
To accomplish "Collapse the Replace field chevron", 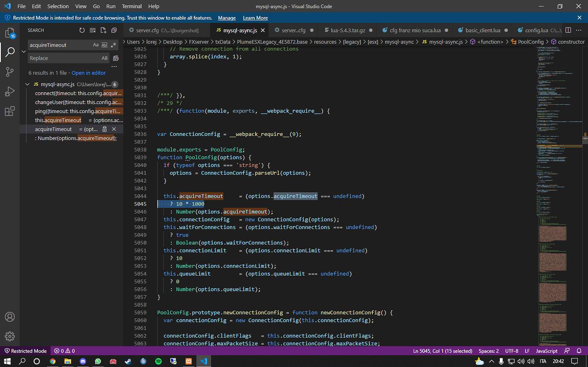I will point(24,52).
